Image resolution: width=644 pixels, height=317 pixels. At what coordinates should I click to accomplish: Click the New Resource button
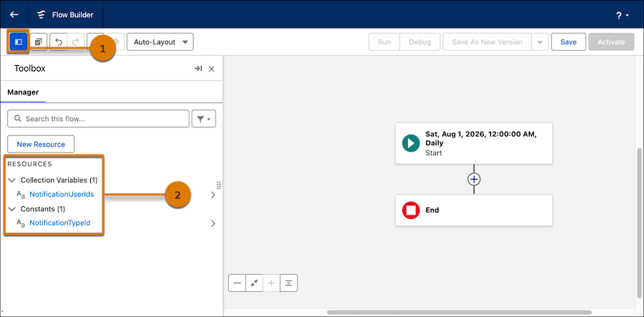tap(41, 144)
